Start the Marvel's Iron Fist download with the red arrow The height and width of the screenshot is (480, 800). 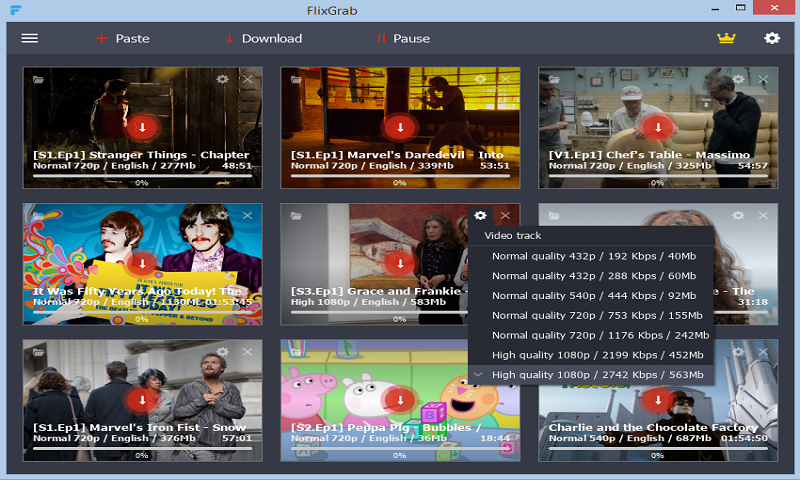[x=142, y=400]
